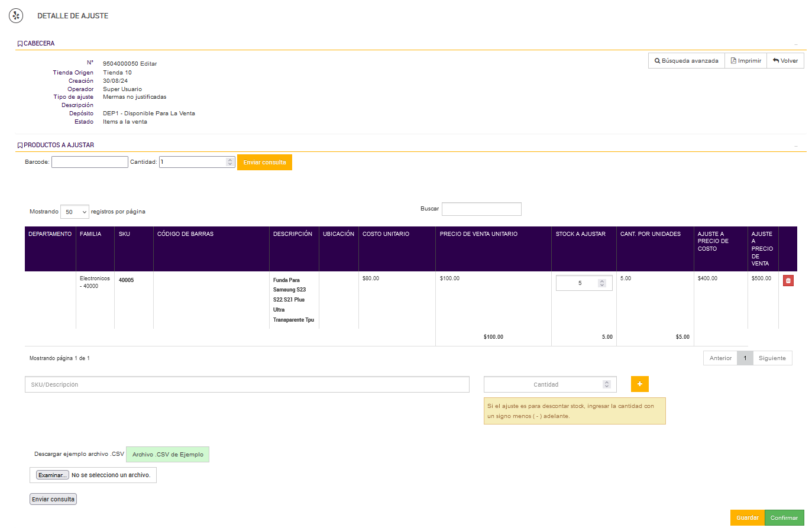The image size is (812, 528).
Task: Click the Cabecera bookmark icon
Action: (x=20, y=44)
